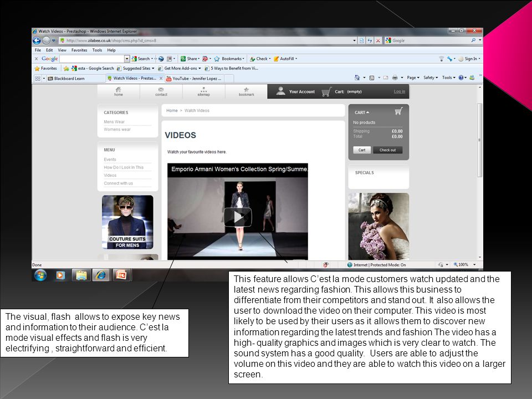The width and height of the screenshot is (532, 399).
Task: Click the Refresh icon in address bar
Action: [370, 40]
